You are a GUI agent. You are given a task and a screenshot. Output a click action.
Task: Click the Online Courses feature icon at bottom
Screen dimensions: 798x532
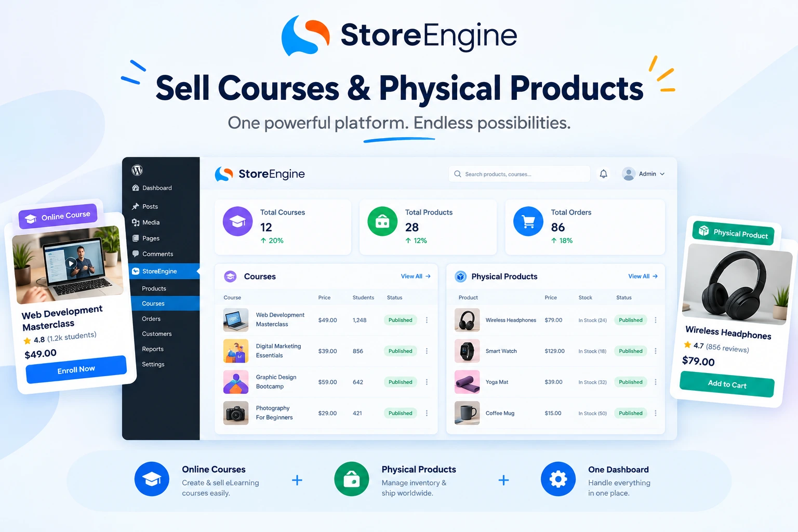[x=152, y=479]
